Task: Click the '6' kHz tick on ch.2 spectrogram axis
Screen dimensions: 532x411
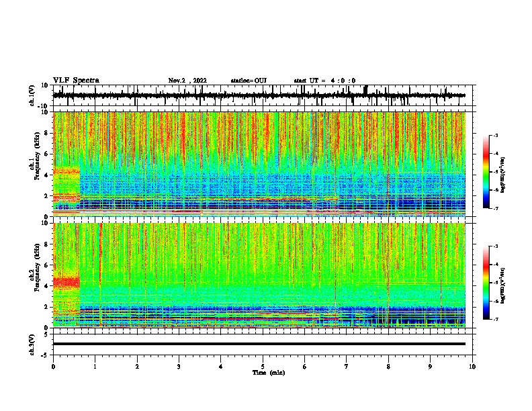Action: coord(46,265)
